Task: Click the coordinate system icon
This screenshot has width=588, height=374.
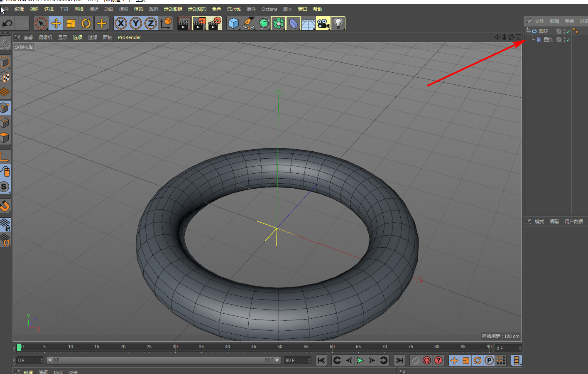Action: pos(166,23)
